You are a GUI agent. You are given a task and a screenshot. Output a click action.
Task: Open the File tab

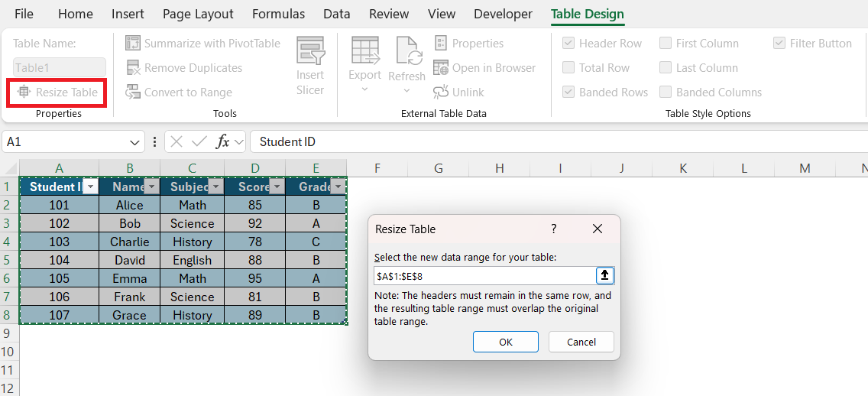[x=24, y=15]
